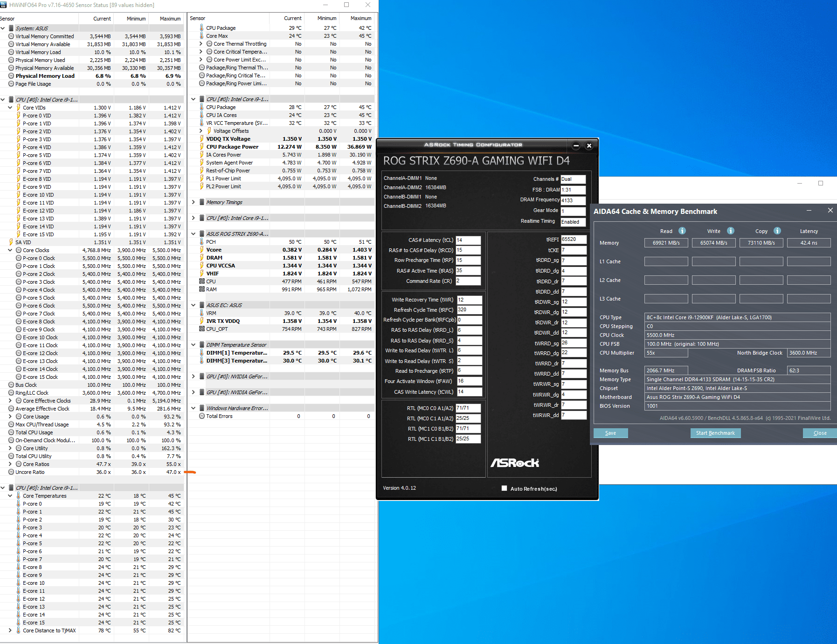Select the Ring/LLC Clock row

(x=92, y=393)
